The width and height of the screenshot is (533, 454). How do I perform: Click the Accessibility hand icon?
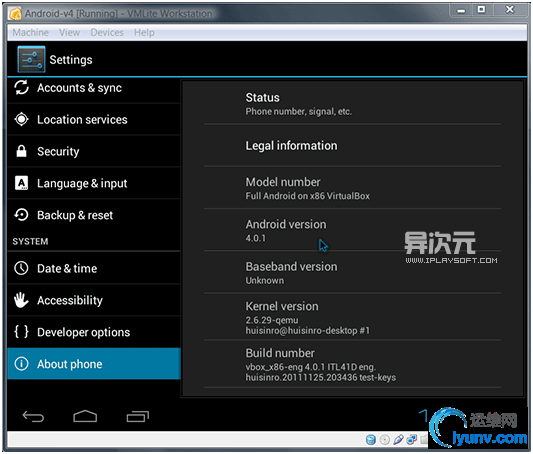21,300
